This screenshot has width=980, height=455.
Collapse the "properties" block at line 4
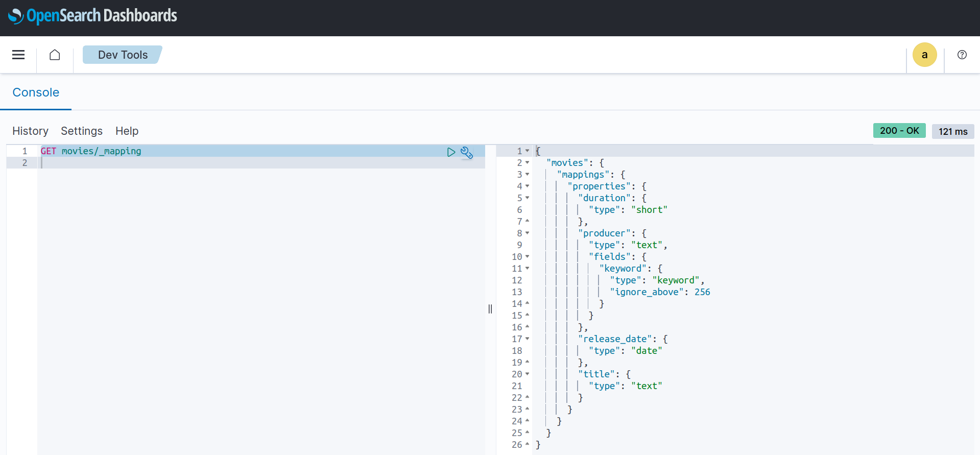(528, 186)
